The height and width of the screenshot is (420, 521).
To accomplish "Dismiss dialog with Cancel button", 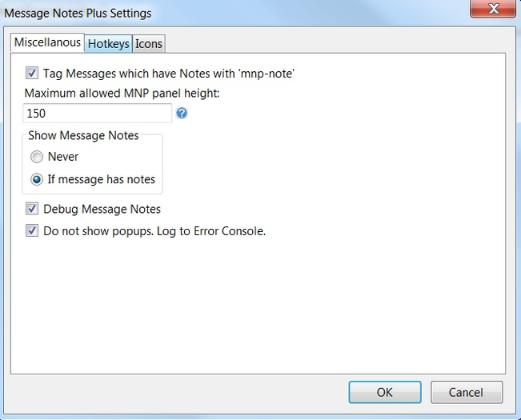I will click(467, 392).
